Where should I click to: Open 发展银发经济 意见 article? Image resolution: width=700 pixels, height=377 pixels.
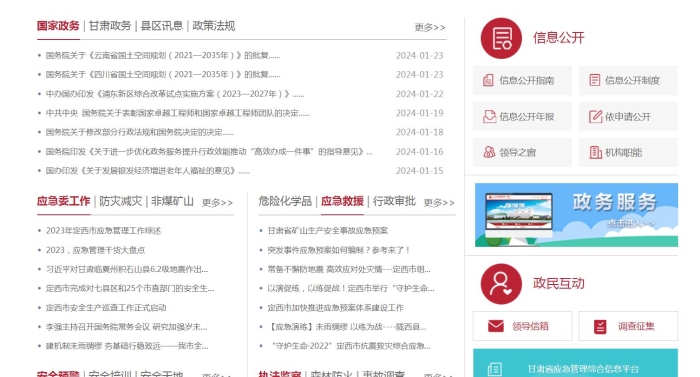pyautogui.click(x=148, y=171)
